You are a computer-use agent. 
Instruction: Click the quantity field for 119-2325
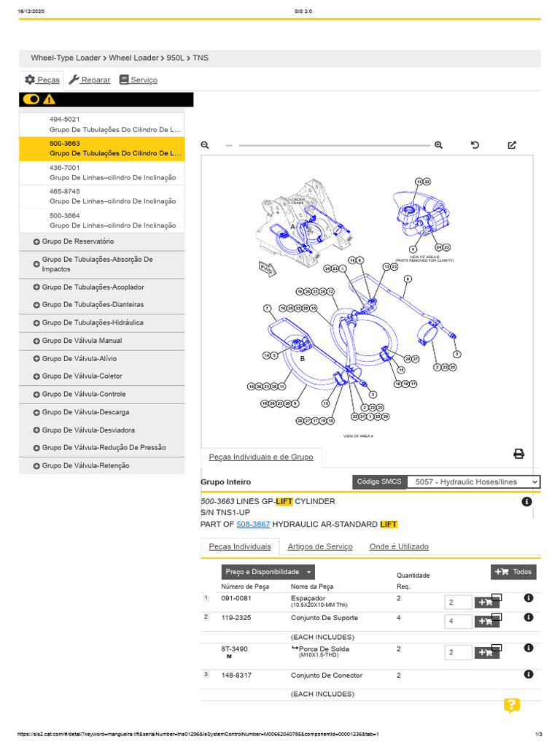click(x=458, y=622)
